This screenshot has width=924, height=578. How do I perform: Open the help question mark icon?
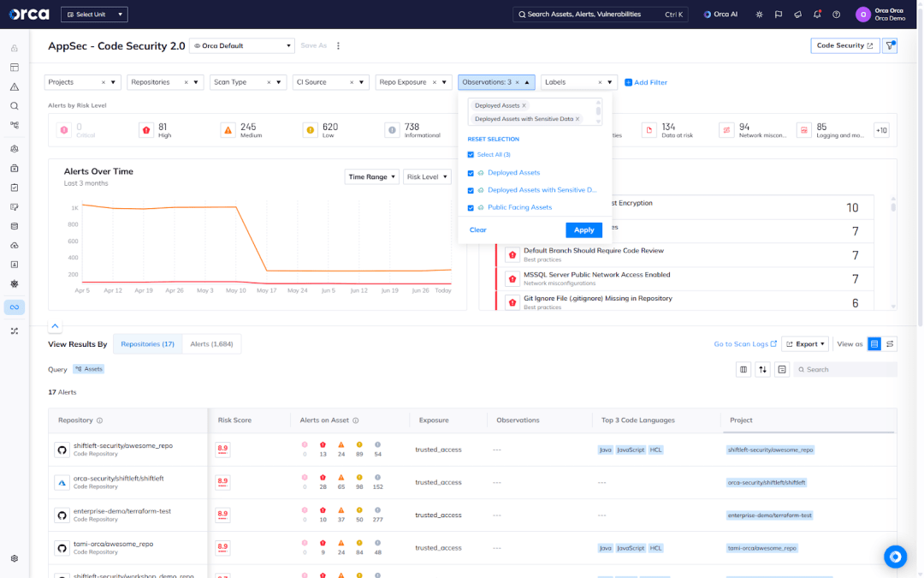[836, 15]
